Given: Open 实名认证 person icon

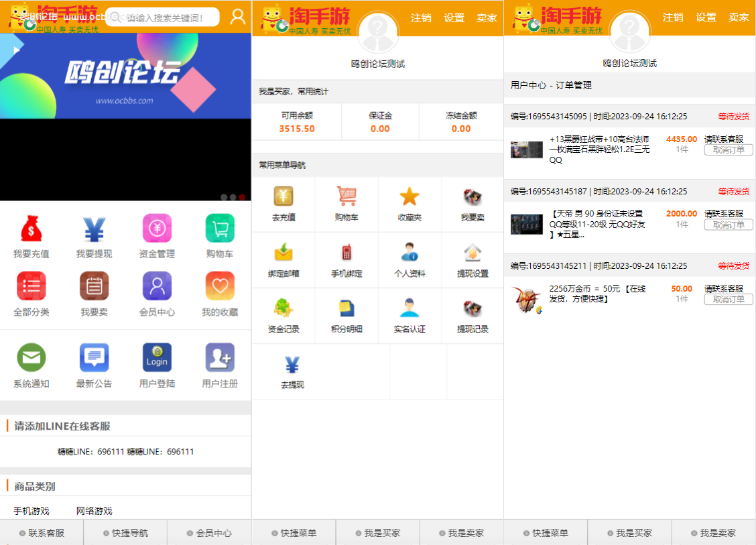Looking at the screenshot, I should point(409,308).
